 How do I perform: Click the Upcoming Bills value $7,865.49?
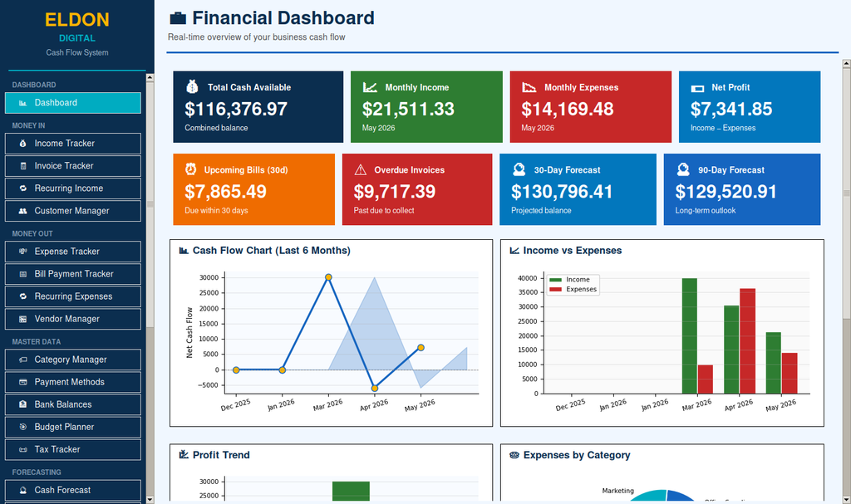[x=226, y=192]
